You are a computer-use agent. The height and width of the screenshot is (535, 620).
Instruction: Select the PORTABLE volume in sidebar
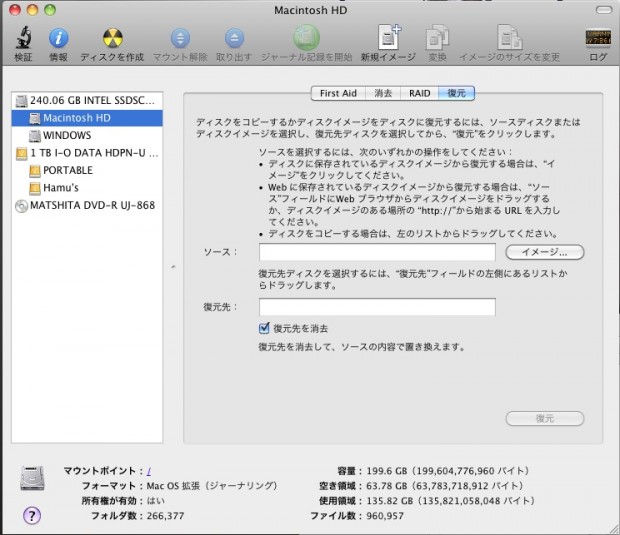tap(87, 170)
